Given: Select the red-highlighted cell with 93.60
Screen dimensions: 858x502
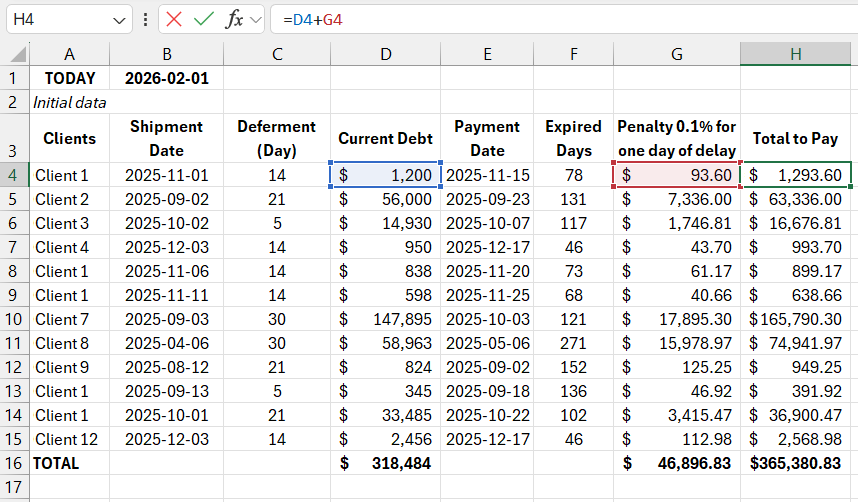Looking at the screenshot, I should pyautogui.click(x=677, y=175).
